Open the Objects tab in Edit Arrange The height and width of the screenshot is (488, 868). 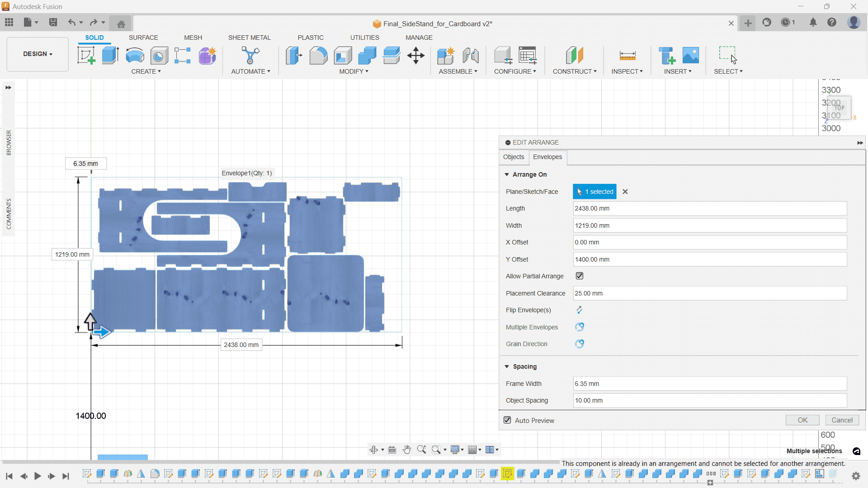click(514, 157)
